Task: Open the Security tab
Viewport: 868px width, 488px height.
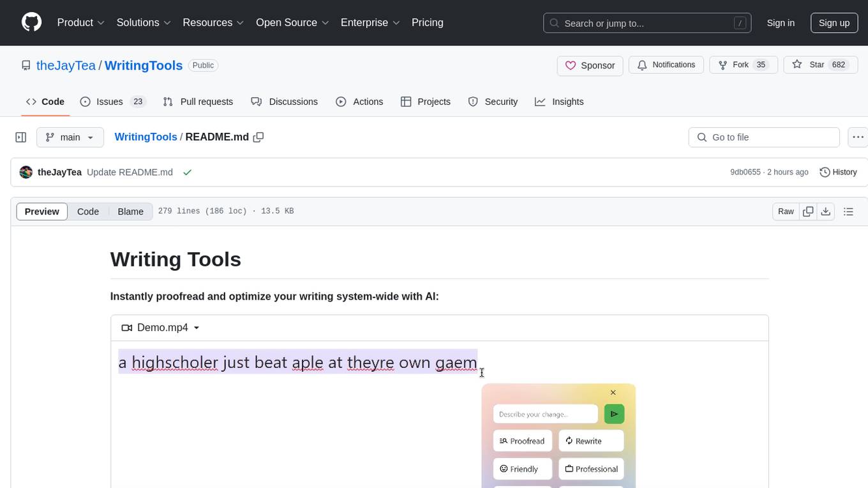Action: (x=493, y=102)
